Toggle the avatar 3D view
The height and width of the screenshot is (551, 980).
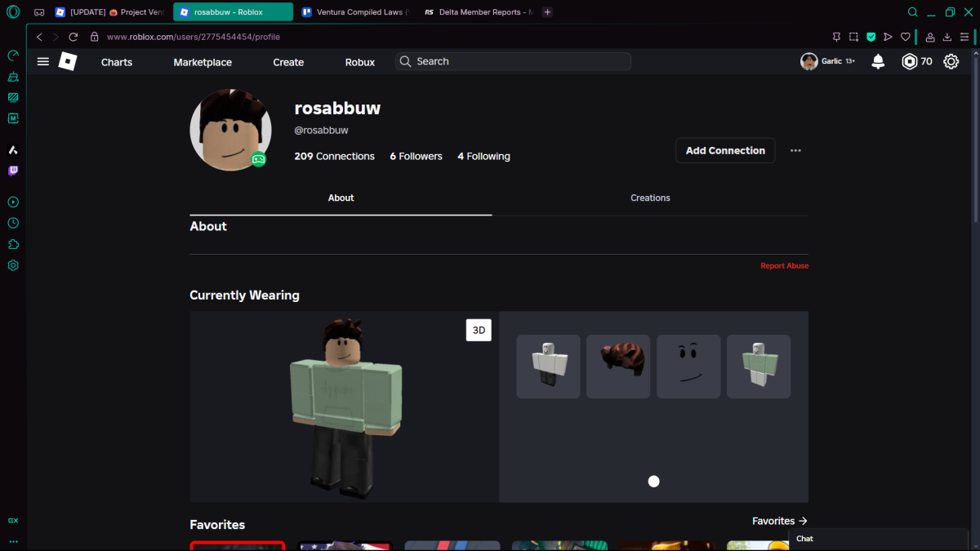479,330
